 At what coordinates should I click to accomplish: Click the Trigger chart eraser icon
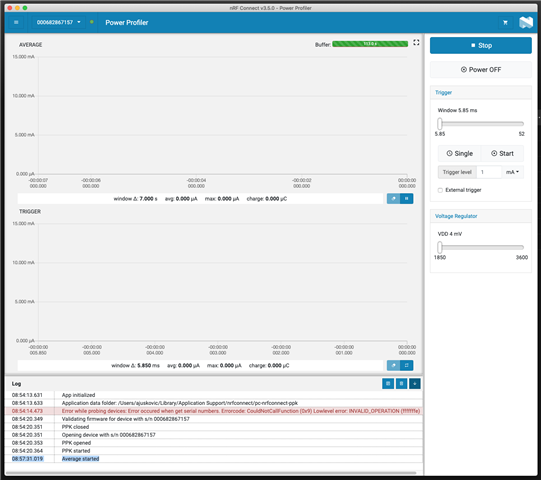click(x=393, y=365)
